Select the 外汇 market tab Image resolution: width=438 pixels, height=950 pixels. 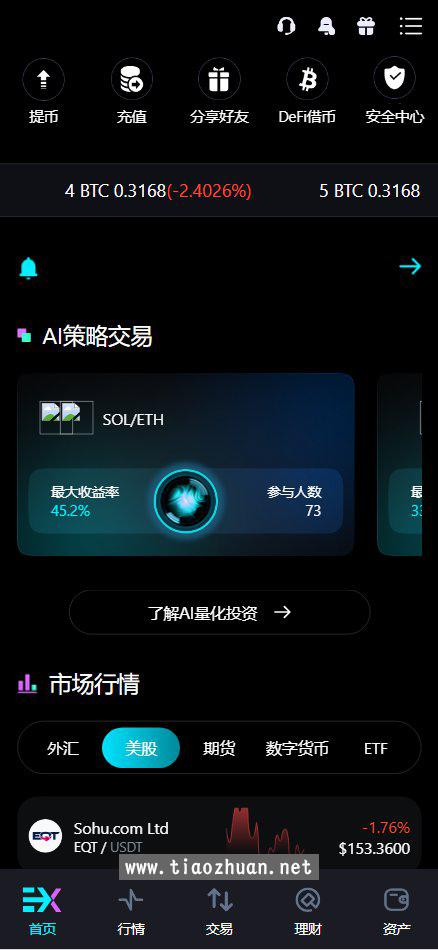click(63, 748)
